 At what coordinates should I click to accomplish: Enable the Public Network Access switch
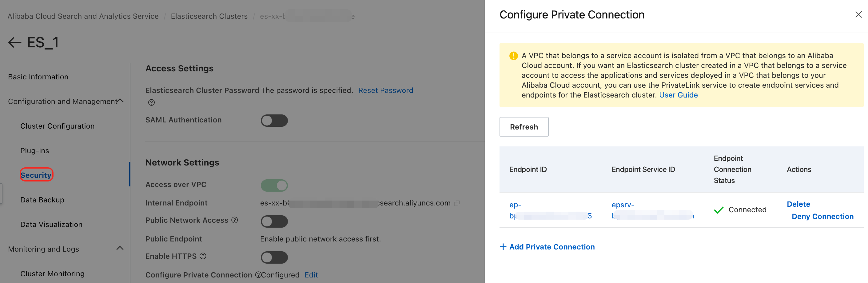(274, 221)
